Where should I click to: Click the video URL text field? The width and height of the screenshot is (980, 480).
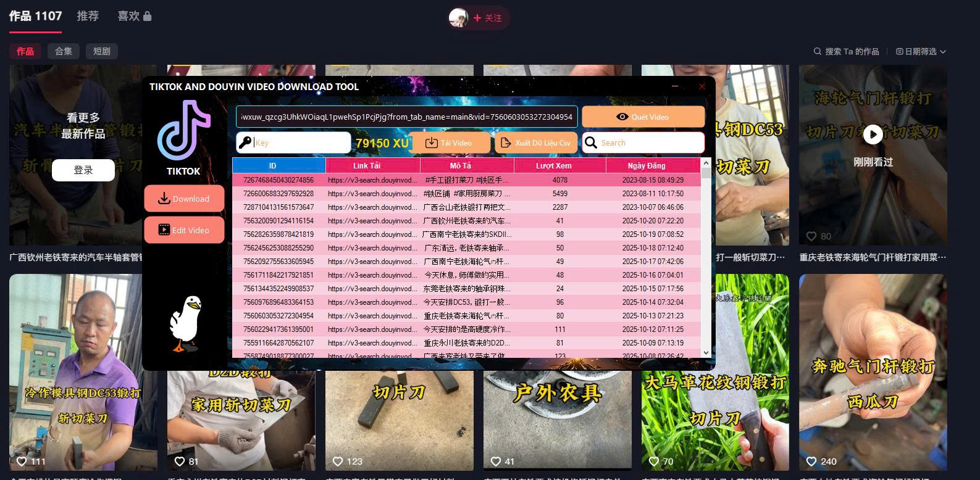406,117
